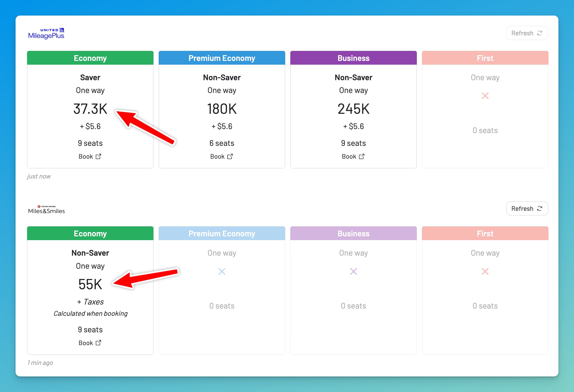This screenshot has width=574, height=392.
Task: Click the purple X in Miles&Smiles Business card
Action: pos(353,271)
